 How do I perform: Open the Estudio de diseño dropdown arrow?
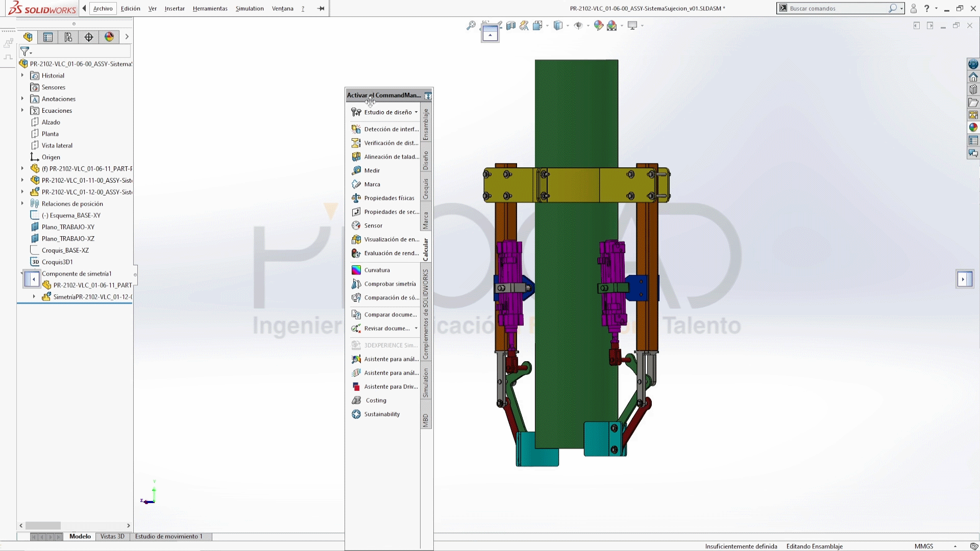click(416, 112)
